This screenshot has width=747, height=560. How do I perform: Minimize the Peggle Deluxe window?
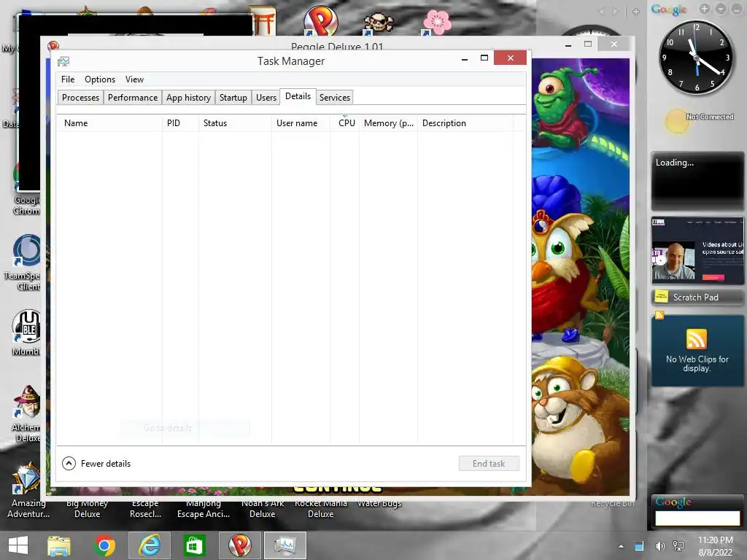[568, 44]
